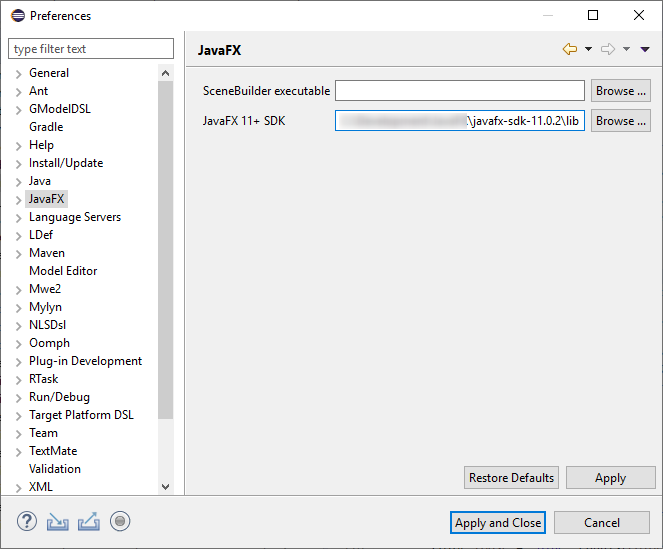Expand the Help tree node
Viewport: 663px width, 549px height.
pos(18,146)
